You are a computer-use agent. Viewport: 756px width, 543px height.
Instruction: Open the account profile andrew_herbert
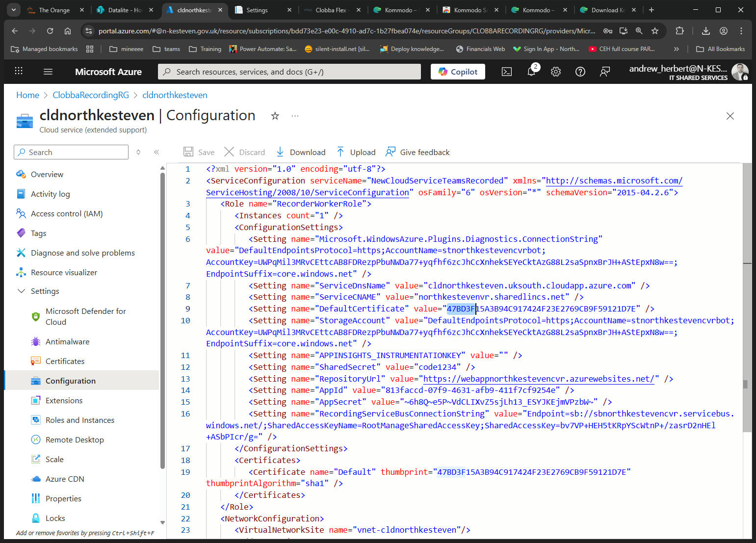click(688, 72)
